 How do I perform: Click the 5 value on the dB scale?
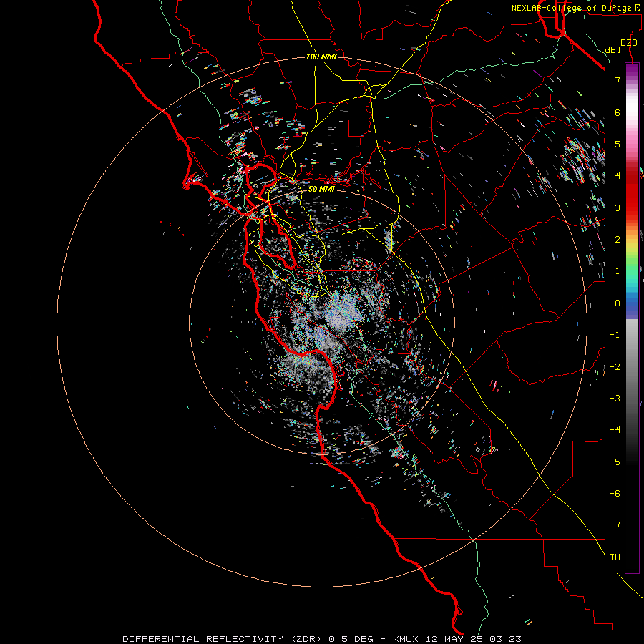(x=618, y=144)
